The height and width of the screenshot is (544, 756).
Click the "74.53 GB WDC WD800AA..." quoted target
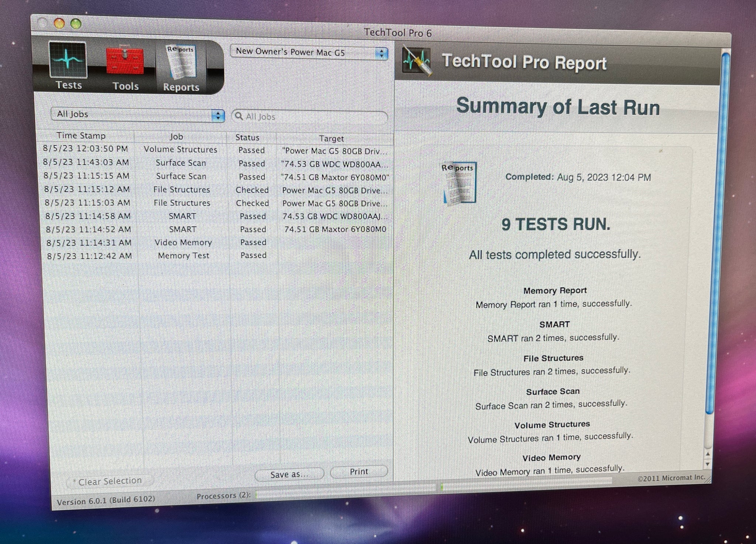(x=334, y=164)
